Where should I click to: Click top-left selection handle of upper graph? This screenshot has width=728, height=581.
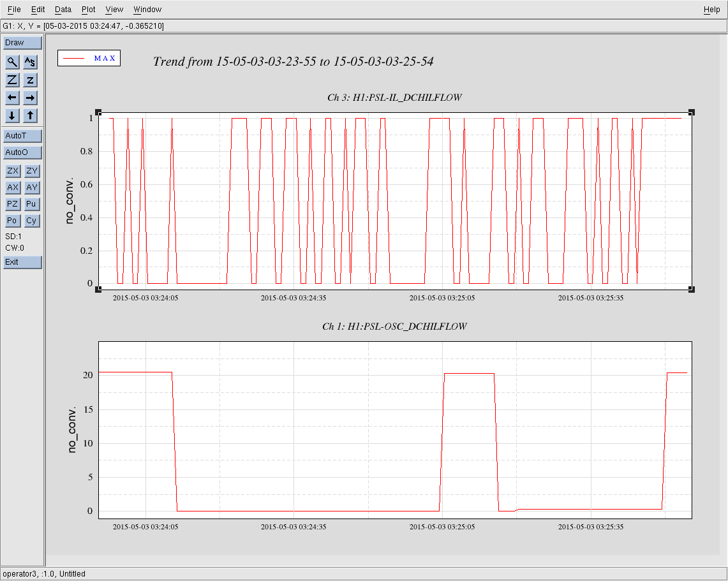click(98, 112)
